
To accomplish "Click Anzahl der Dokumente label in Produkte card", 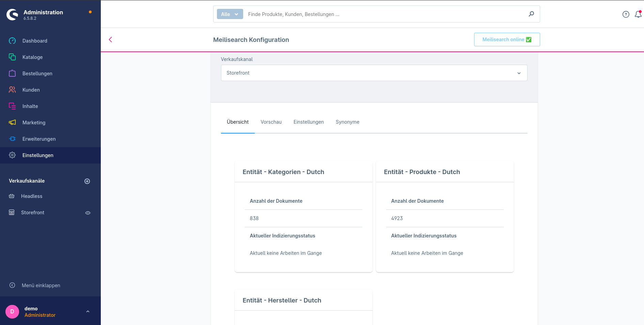I will 418,201.
